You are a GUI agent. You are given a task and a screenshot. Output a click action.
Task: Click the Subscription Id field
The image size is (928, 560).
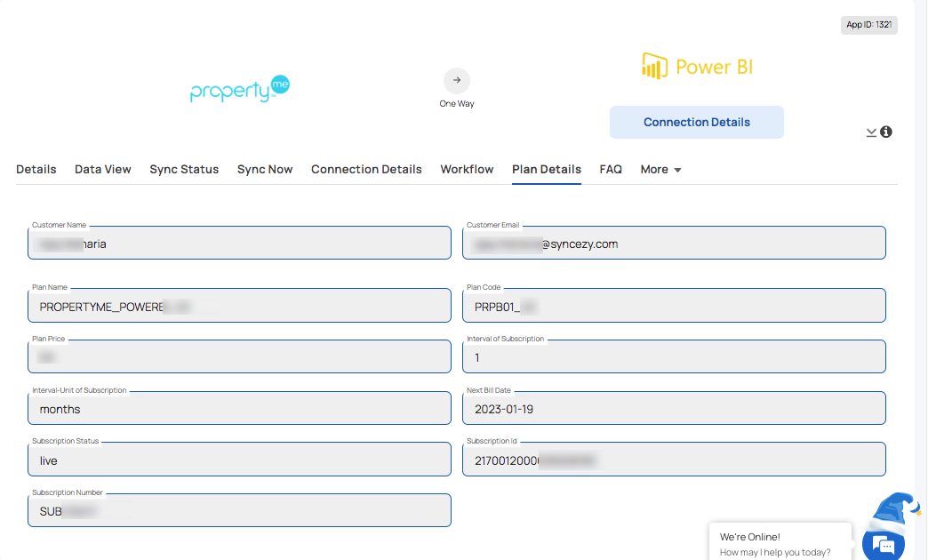[x=674, y=459]
